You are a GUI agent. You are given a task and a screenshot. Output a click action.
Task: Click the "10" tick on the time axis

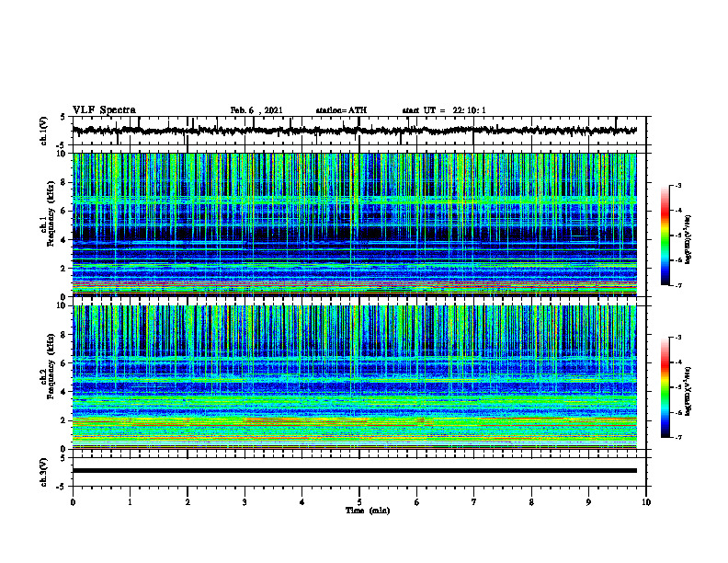[646, 502]
